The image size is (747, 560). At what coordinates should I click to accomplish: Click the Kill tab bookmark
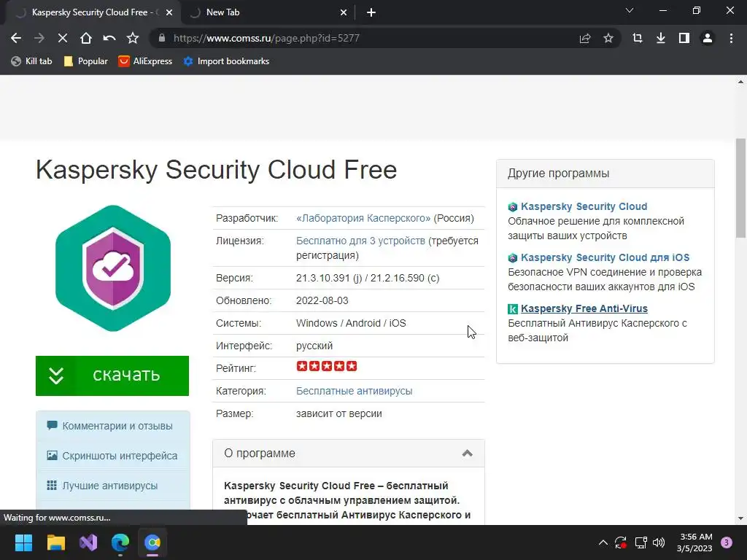point(31,61)
